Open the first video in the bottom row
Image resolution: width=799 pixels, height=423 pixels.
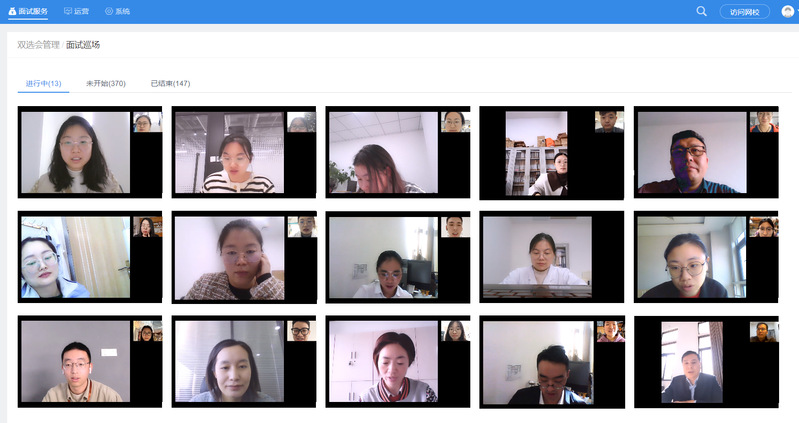(x=89, y=361)
